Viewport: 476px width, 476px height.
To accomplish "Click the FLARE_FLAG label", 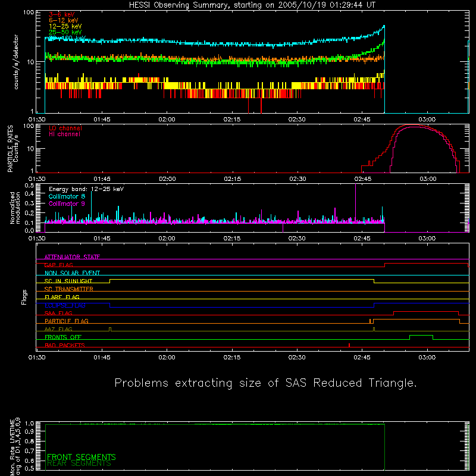I will coord(62,297).
